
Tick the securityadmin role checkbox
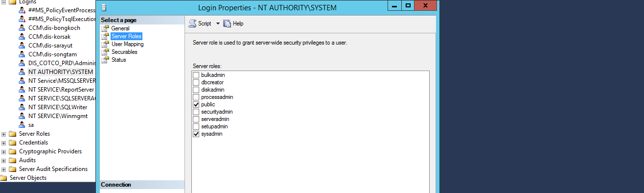click(x=196, y=112)
